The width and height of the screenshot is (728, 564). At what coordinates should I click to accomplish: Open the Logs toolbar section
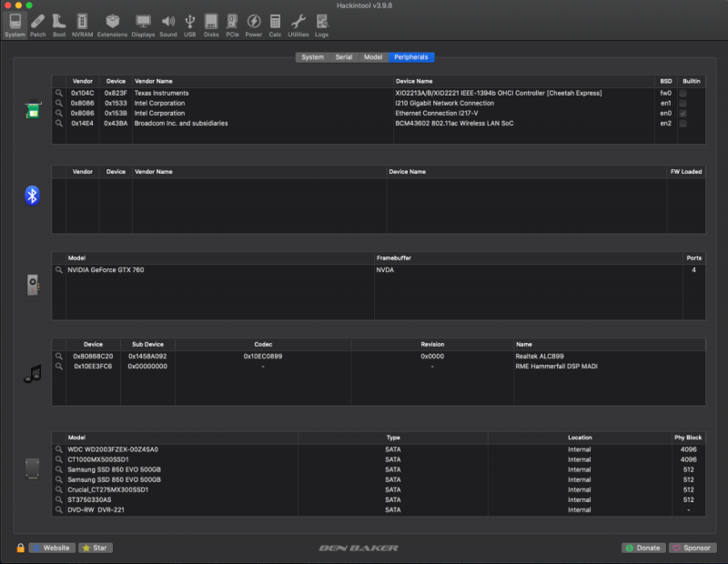pos(322,24)
